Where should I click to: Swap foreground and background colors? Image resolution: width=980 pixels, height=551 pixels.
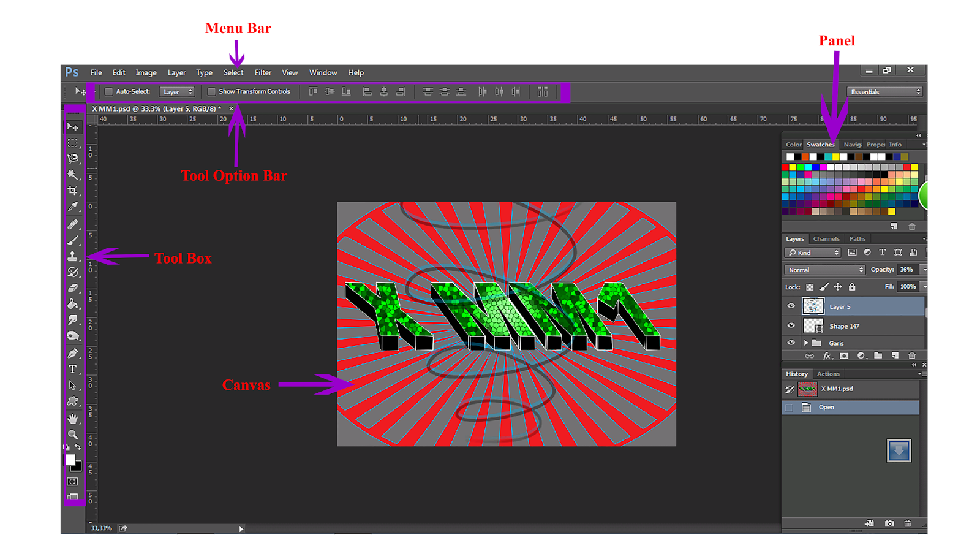[x=78, y=447]
